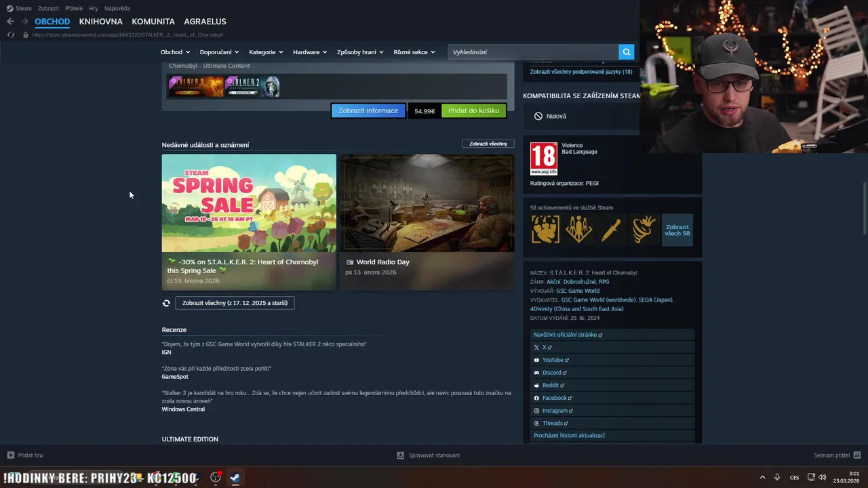Click the refresh icon beside Zobrazit všechny (z 17. 12. 2025)
The image size is (868, 488).
pyautogui.click(x=166, y=303)
